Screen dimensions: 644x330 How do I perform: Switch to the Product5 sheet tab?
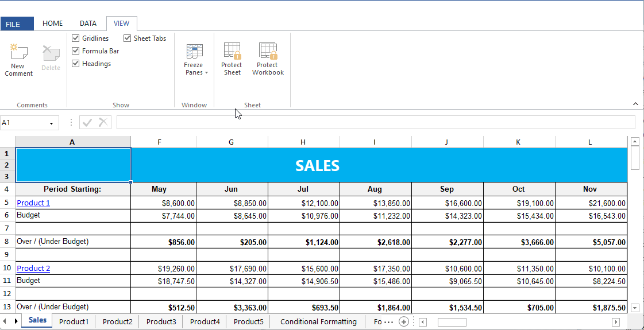249,322
